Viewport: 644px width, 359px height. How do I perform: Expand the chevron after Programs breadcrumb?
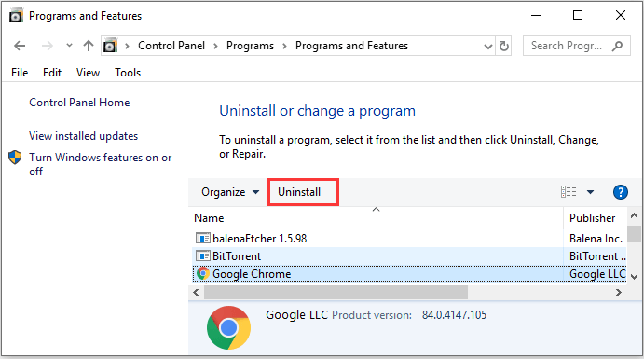point(284,46)
